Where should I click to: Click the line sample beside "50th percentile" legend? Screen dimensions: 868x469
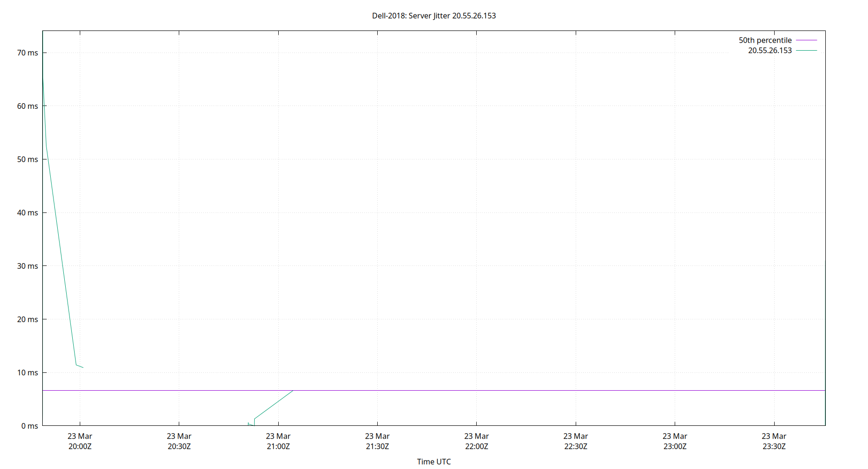tap(806, 40)
